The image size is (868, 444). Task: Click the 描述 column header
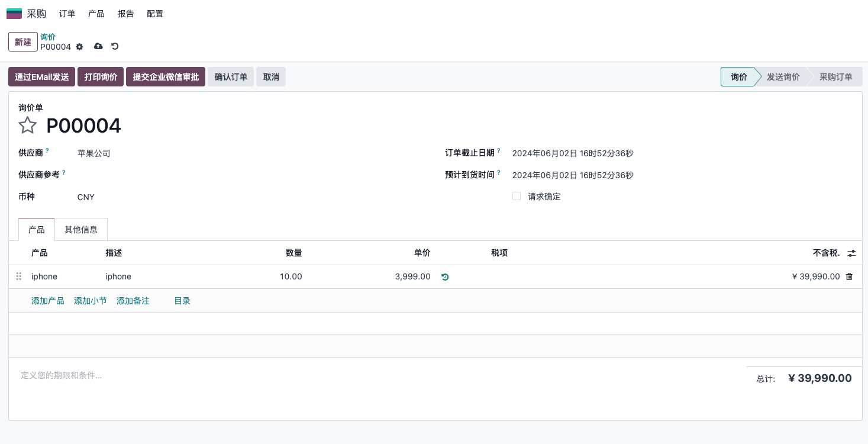(114, 253)
